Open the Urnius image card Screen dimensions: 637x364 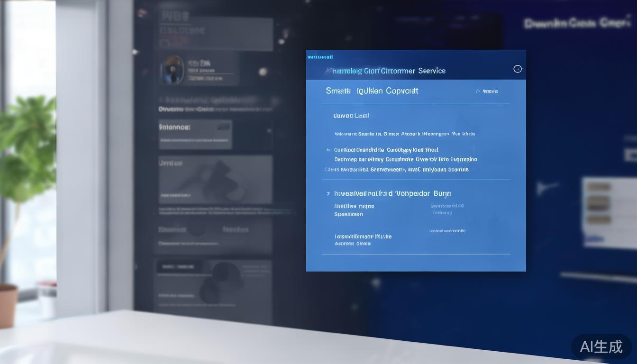215,180
